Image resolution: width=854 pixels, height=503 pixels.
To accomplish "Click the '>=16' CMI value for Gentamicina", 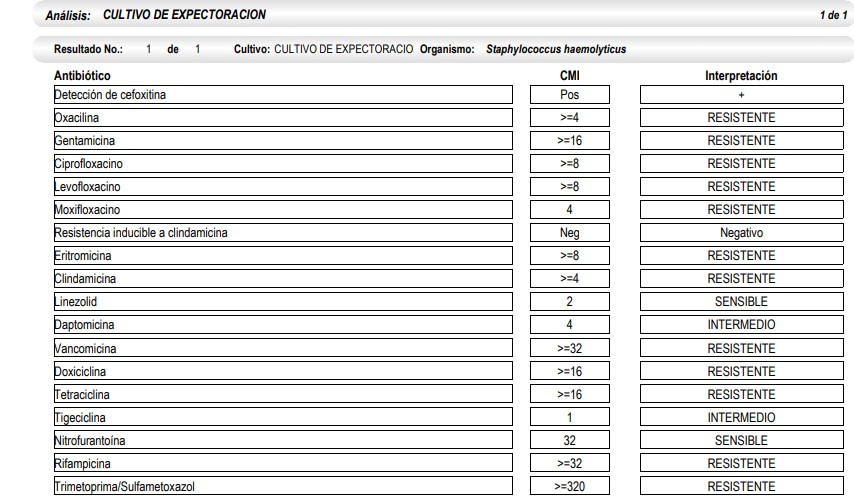I will pos(570,140).
